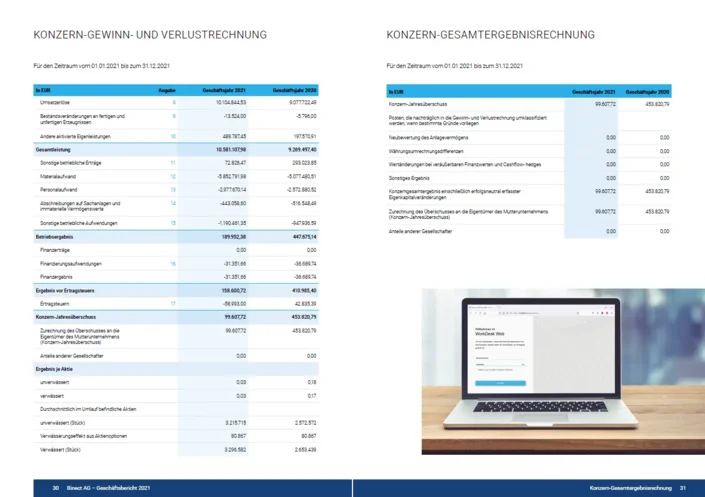Select the Ergebnis je Aktie section label
Image resolution: width=705 pixels, height=497 pixels.
tap(56, 369)
